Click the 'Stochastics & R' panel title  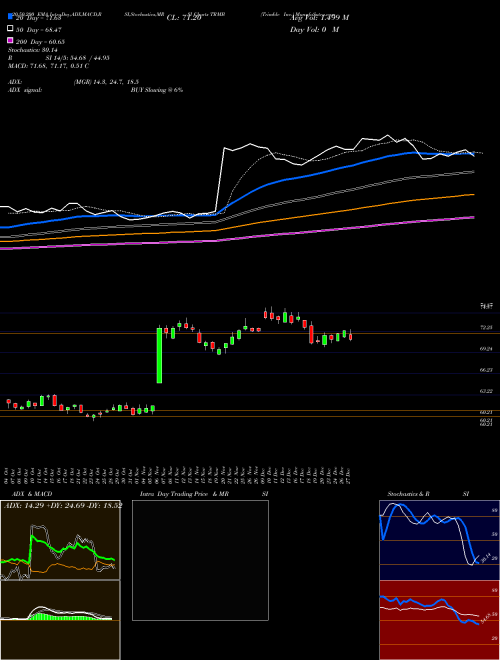coord(409,494)
